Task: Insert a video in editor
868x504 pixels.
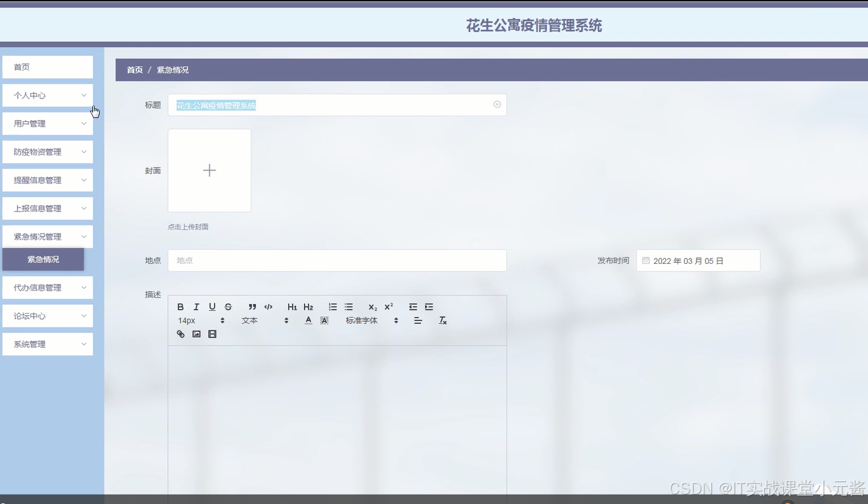Action: point(212,334)
